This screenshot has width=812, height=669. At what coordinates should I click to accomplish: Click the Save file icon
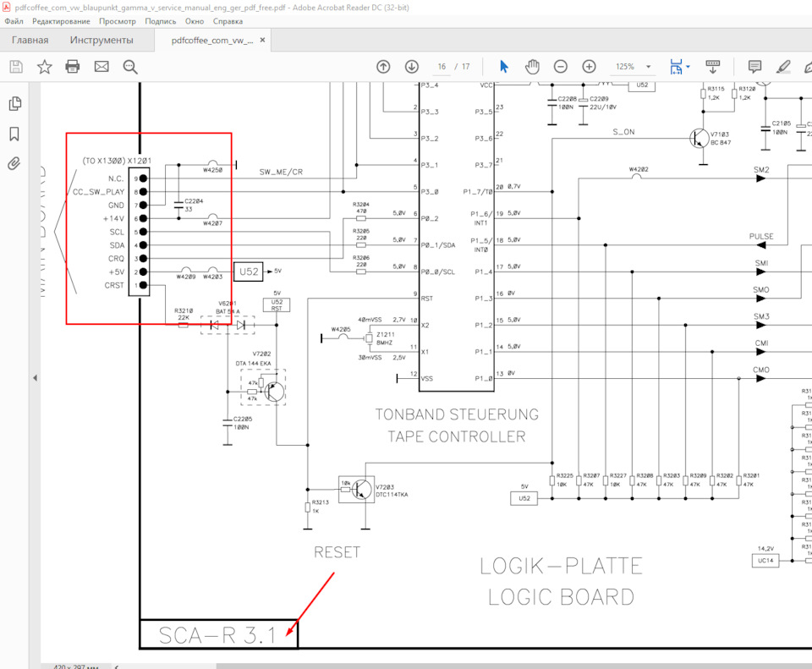[x=16, y=67]
